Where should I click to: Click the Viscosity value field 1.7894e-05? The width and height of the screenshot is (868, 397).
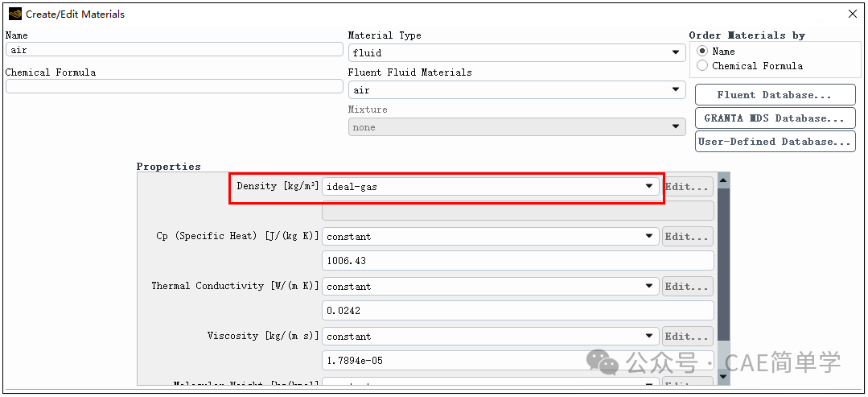pyautogui.click(x=517, y=361)
